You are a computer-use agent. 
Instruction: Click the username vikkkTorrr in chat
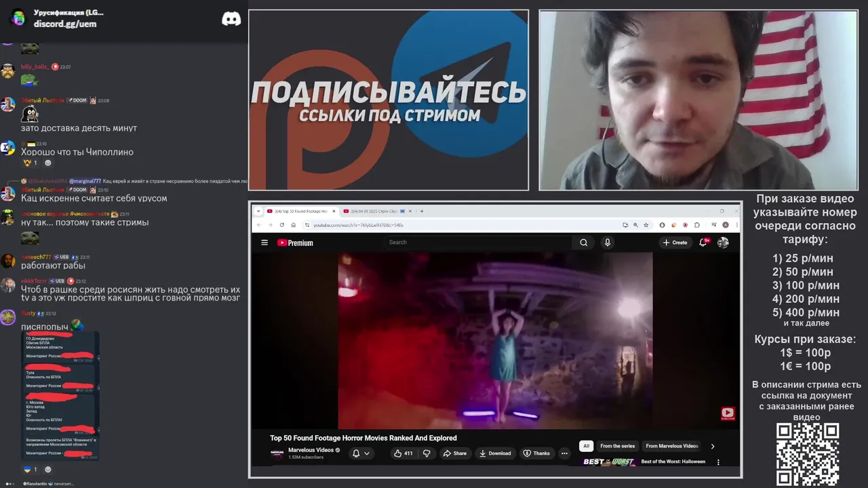pos(34,281)
